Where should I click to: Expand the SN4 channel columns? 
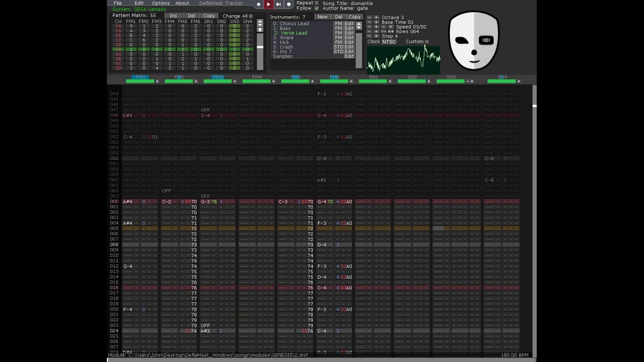(x=518, y=81)
